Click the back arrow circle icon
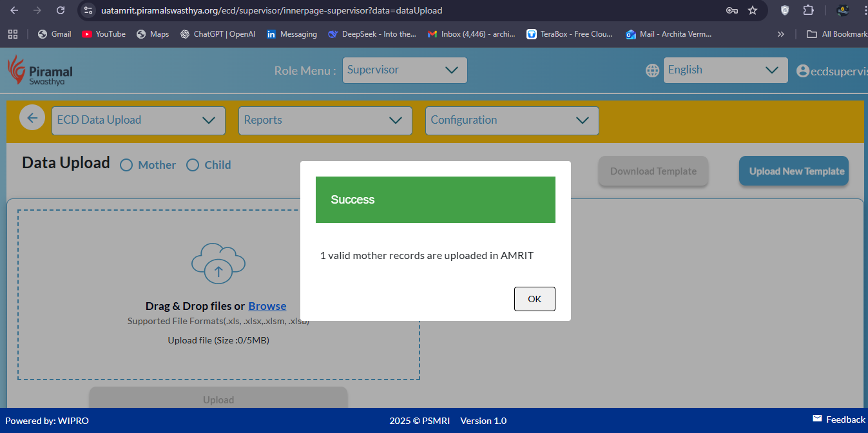Screen dimensions: 868x433 tap(32, 119)
